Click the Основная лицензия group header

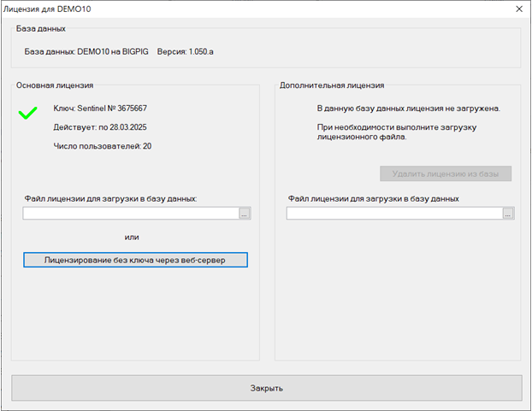55,85
